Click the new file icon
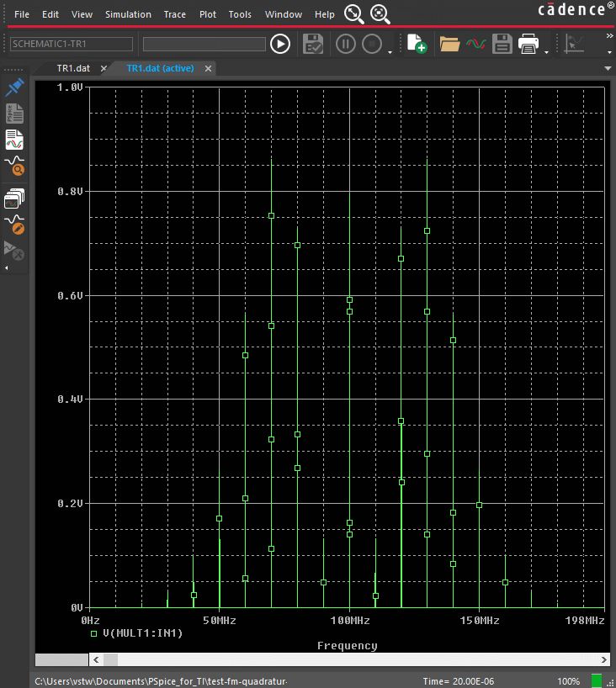 (x=416, y=44)
